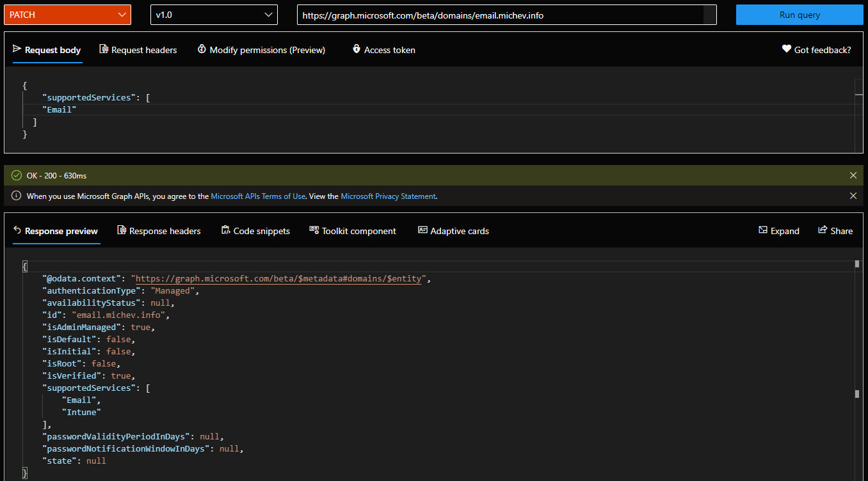This screenshot has width=868, height=481.
Task: Open the Modify permissions (Preview) tab
Action: 261,50
